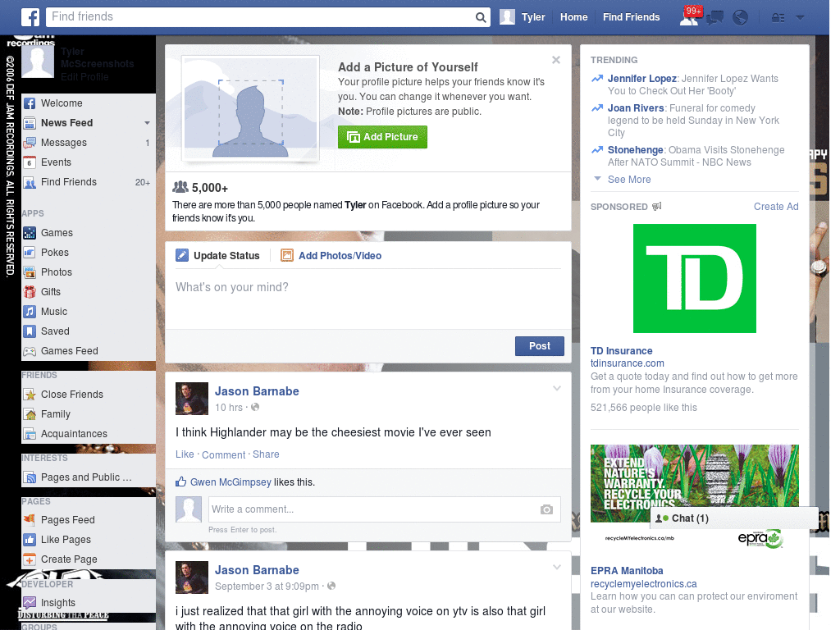The height and width of the screenshot is (630, 840).
Task: Open Joan Rivers trending topic
Action: (x=636, y=108)
